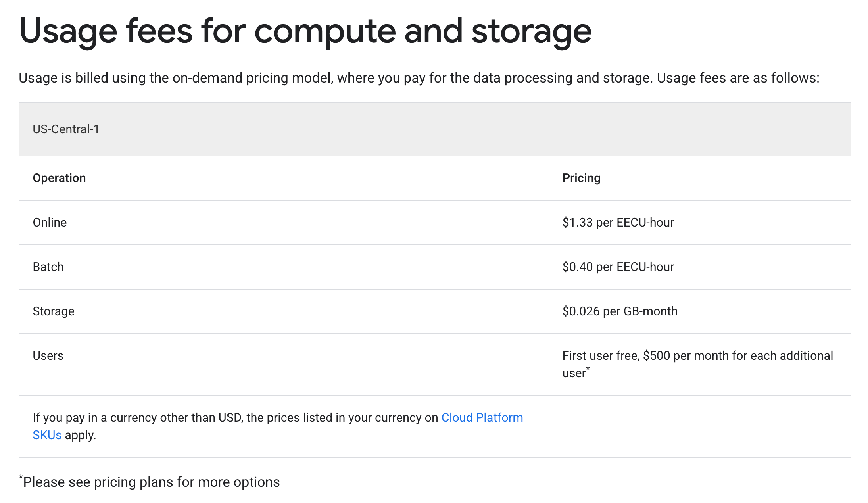
Task: Click the Pricing column header
Action: [x=581, y=178]
